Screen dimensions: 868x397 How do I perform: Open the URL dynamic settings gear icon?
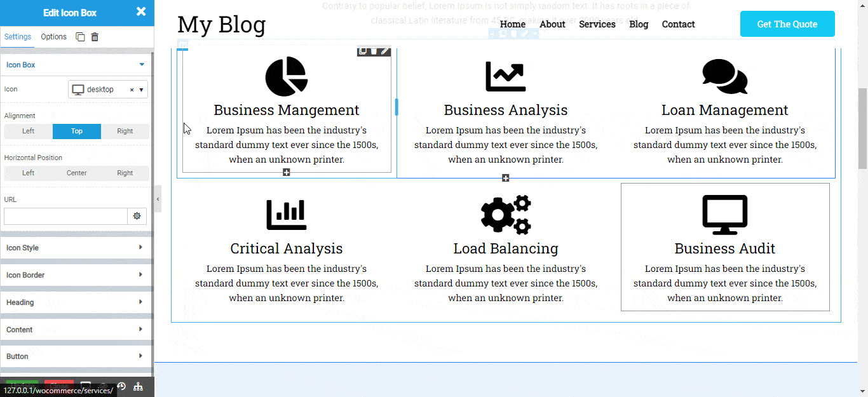(137, 216)
